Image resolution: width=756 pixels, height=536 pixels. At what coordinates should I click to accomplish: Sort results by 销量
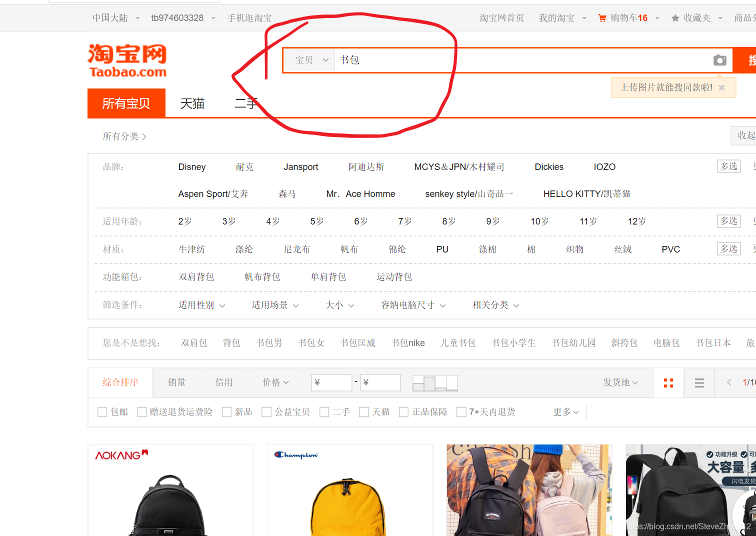pyautogui.click(x=177, y=382)
